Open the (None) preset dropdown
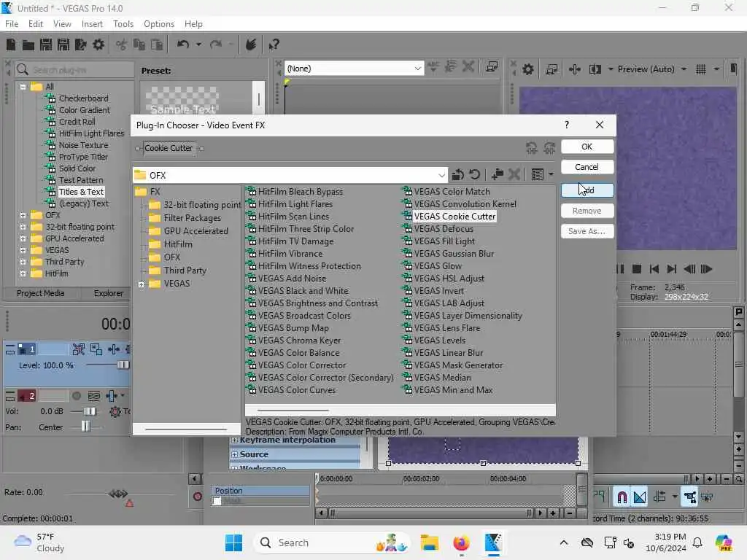Screen dimensions: 747x560 tap(417, 69)
